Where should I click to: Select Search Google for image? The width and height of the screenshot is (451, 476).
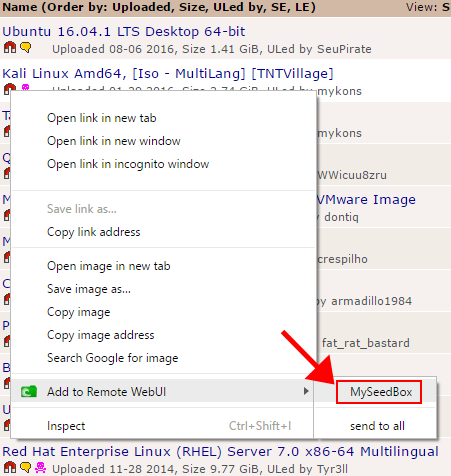113,358
